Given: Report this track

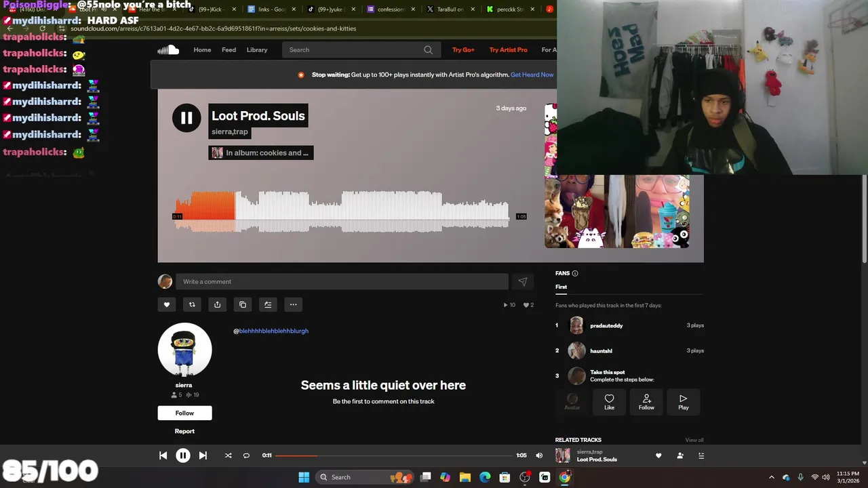Looking at the screenshot, I should pos(184,431).
